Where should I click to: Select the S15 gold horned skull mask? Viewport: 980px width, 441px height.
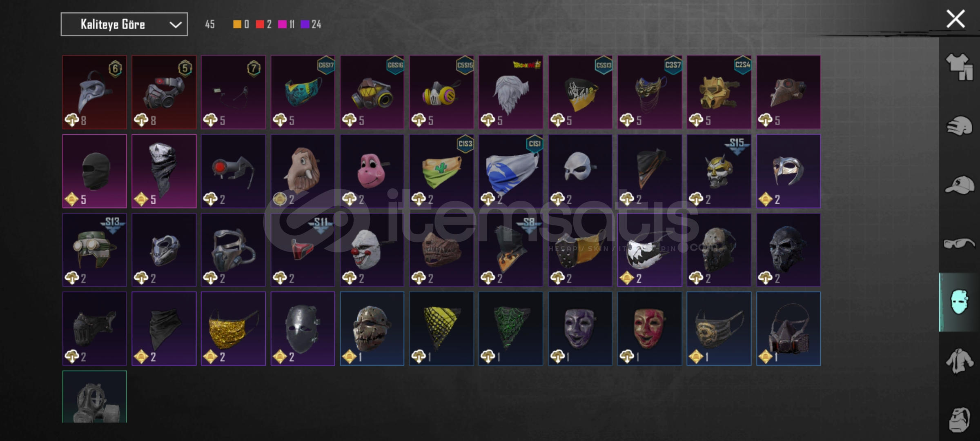point(719,171)
